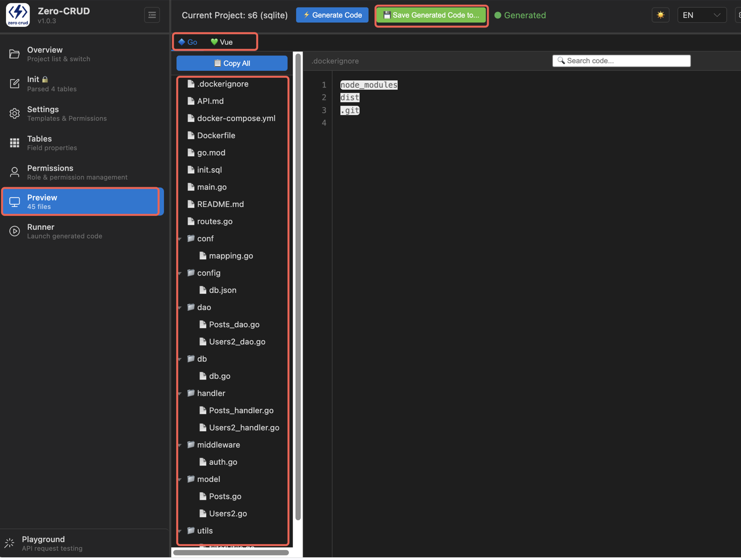Open the main.go file icon
The width and height of the screenshot is (741, 560).
point(191,187)
